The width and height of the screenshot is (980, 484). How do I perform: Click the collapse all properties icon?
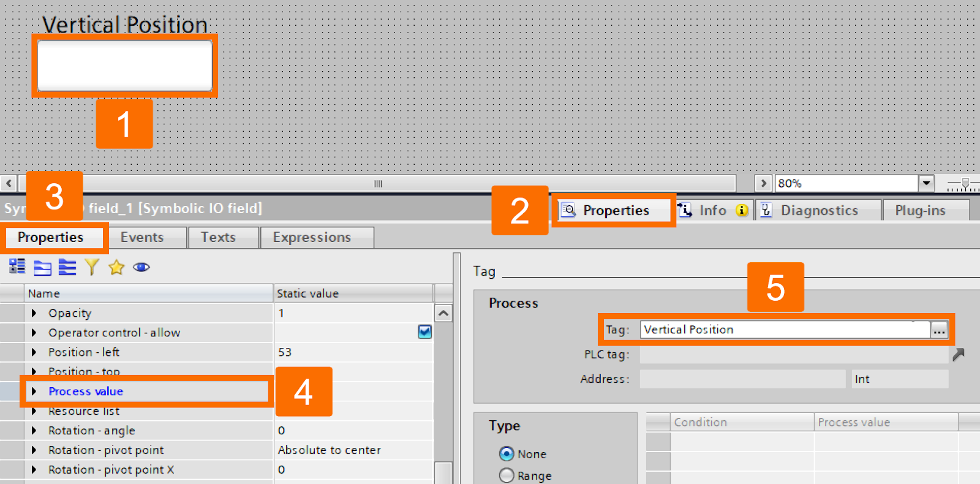coord(42,267)
